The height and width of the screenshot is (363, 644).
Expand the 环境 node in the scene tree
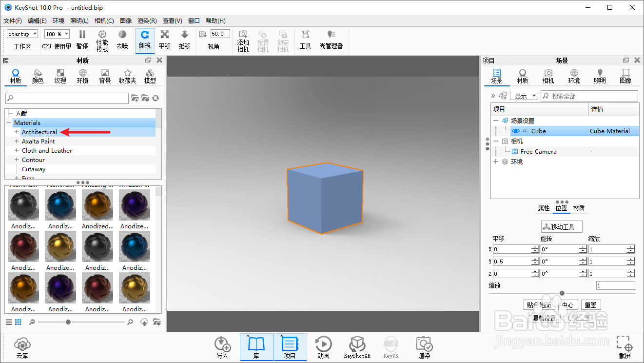(496, 161)
